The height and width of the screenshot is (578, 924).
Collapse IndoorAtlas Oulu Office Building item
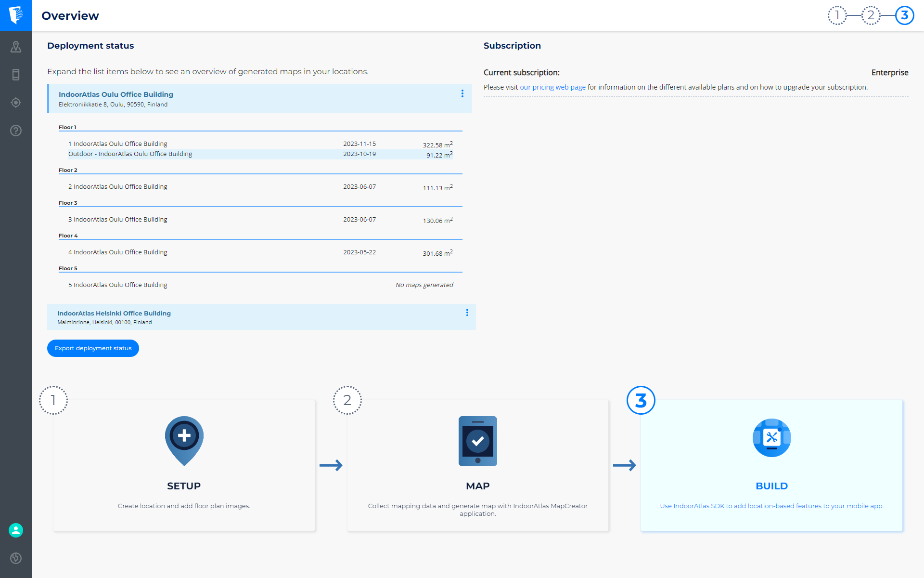(x=116, y=94)
